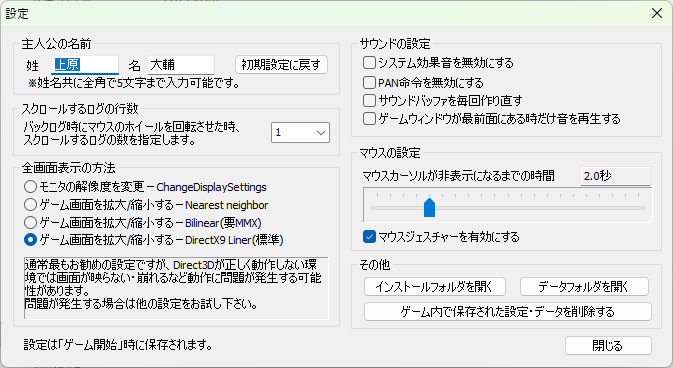Open the scroll log lines dropdown
The width and height of the screenshot is (673, 368).
click(300, 132)
